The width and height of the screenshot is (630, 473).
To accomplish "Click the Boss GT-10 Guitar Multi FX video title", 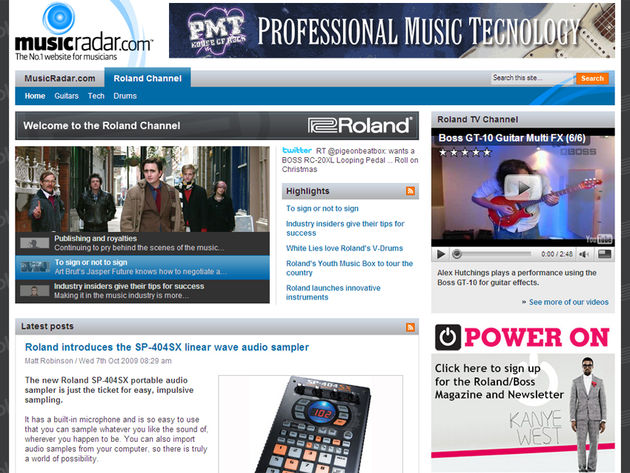I will 512,138.
